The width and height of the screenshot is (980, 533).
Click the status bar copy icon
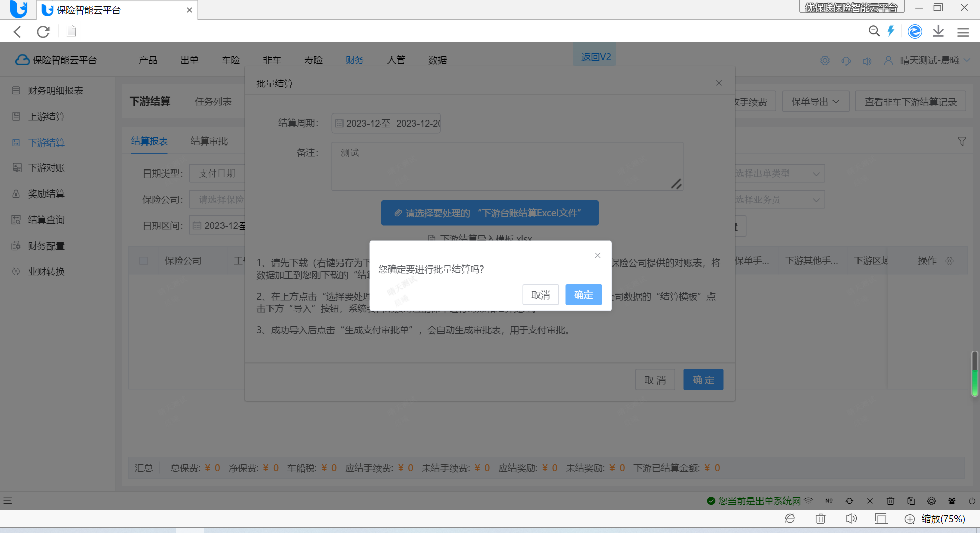point(911,501)
